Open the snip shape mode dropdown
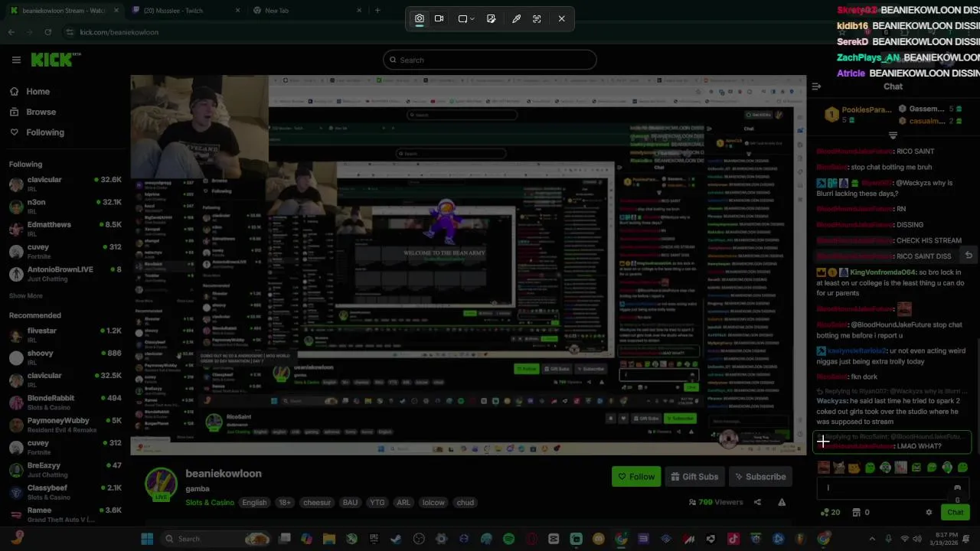 466,18
